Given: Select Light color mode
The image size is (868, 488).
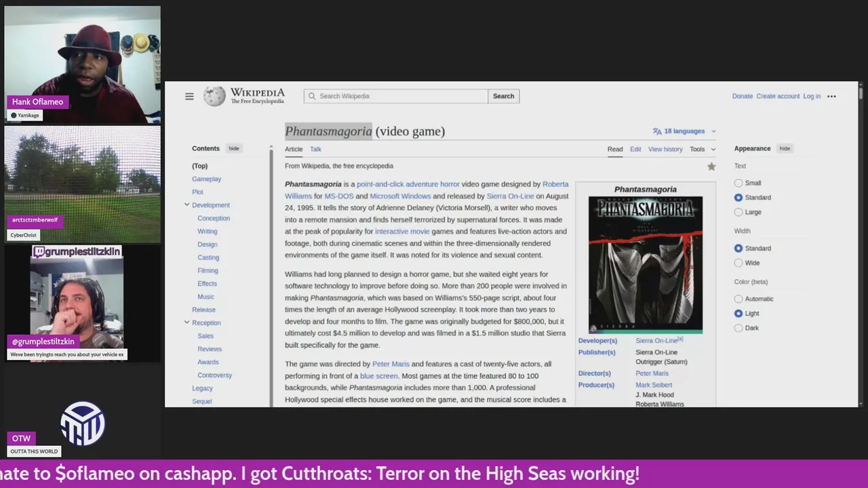Looking at the screenshot, I should (738, 313).
